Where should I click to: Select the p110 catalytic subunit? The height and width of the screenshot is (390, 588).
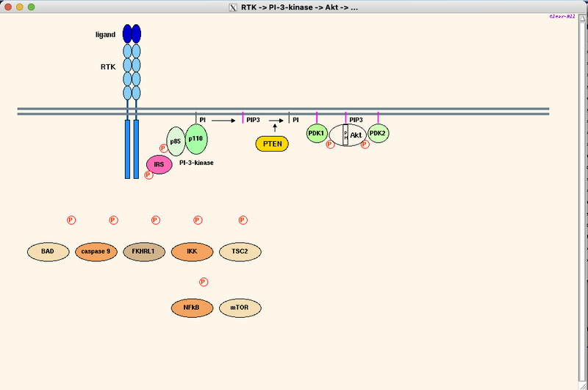click(196, 138)
